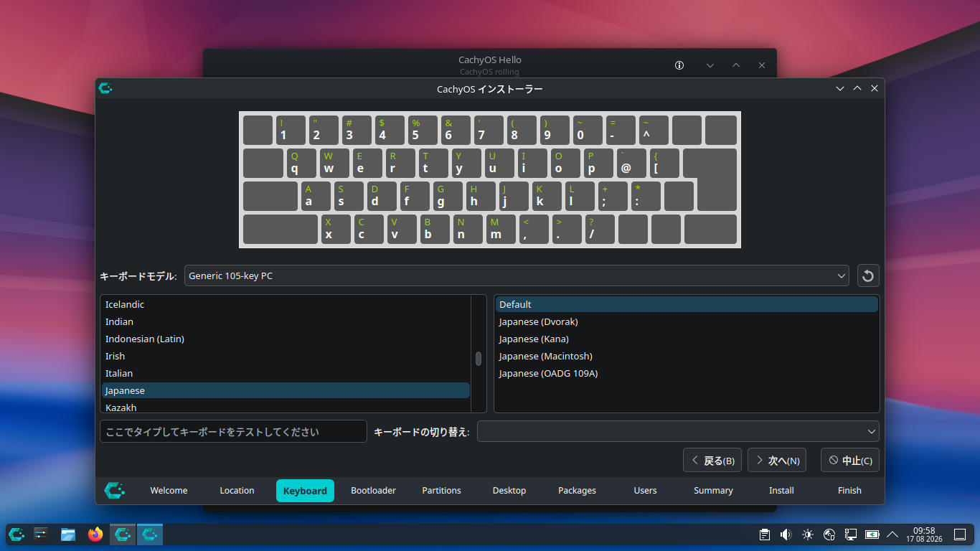
Task: Click the 戻る(B) back button
Action: click(x=712, y=461)
